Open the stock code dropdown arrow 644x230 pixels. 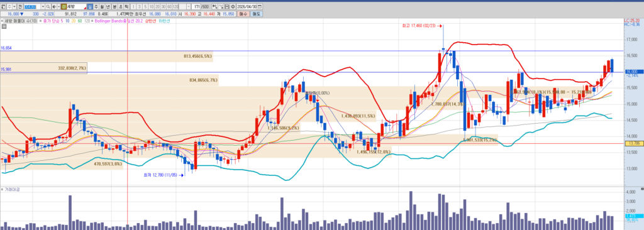click(43, 7)
